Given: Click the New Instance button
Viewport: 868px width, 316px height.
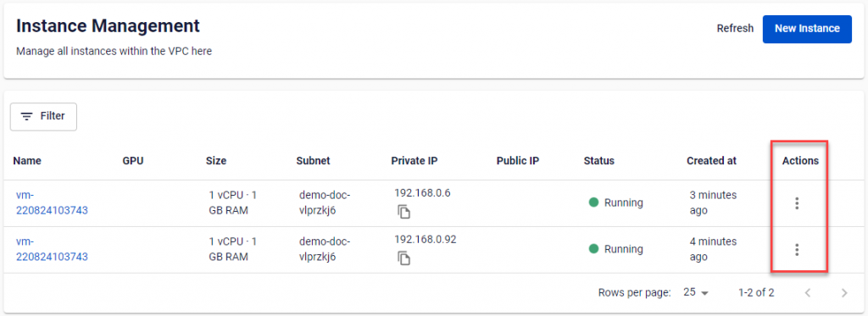Looking at the screenshot, I should click(x=807, y=29).
